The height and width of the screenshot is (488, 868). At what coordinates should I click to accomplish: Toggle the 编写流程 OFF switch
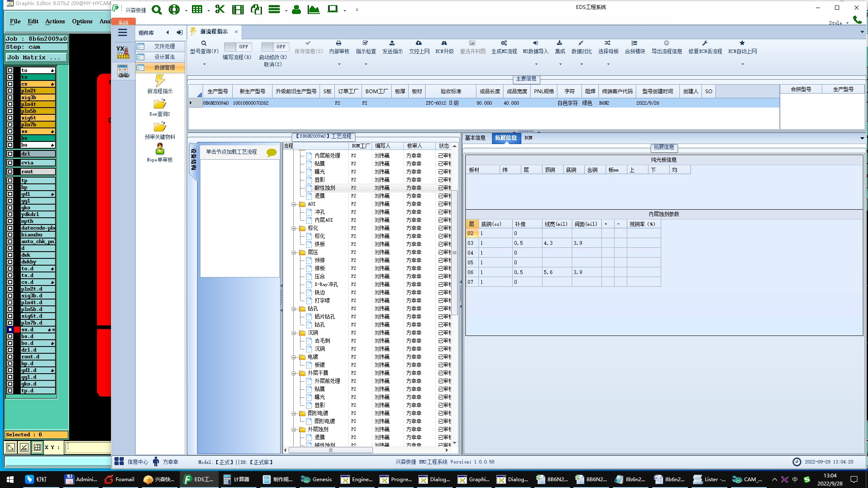click(237, 47)
